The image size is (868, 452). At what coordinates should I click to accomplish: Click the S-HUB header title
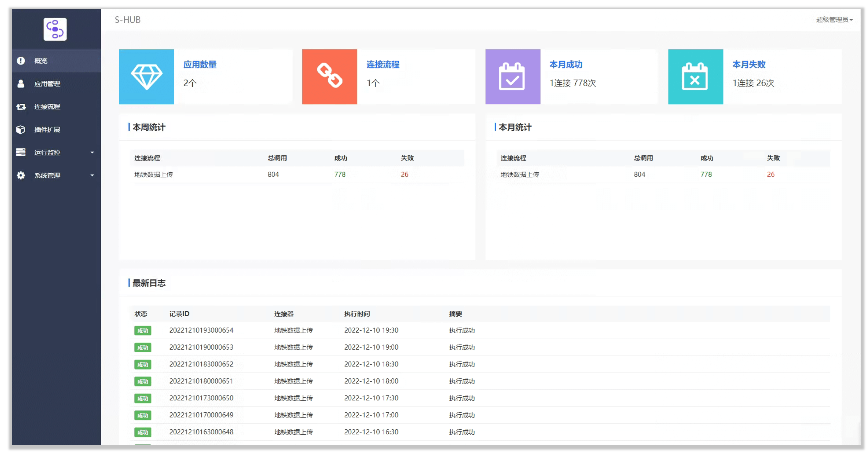[x=128, y=20]
